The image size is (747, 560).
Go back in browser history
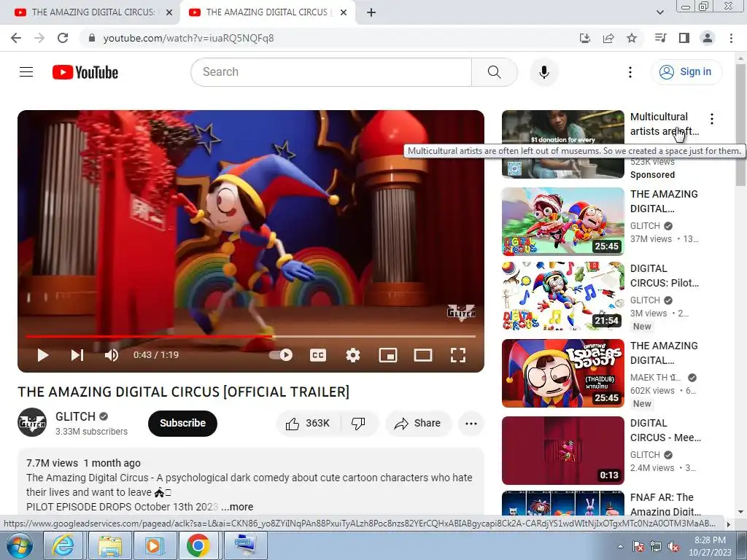[x=16, y=38]
